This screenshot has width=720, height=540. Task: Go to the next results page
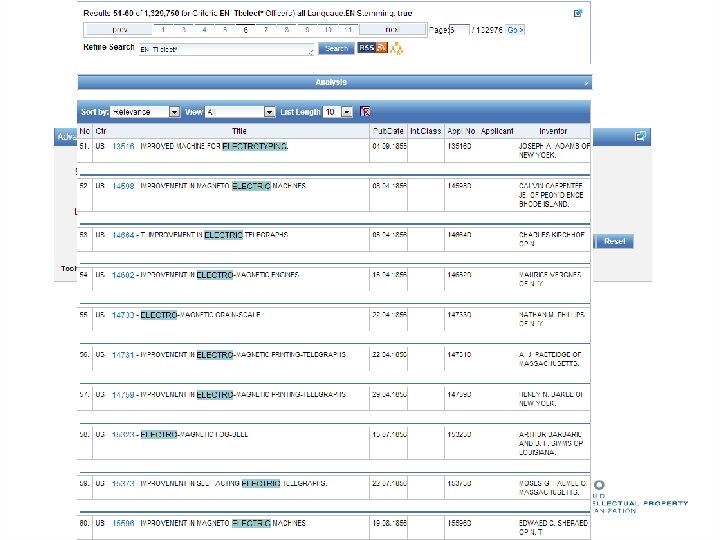392,30
